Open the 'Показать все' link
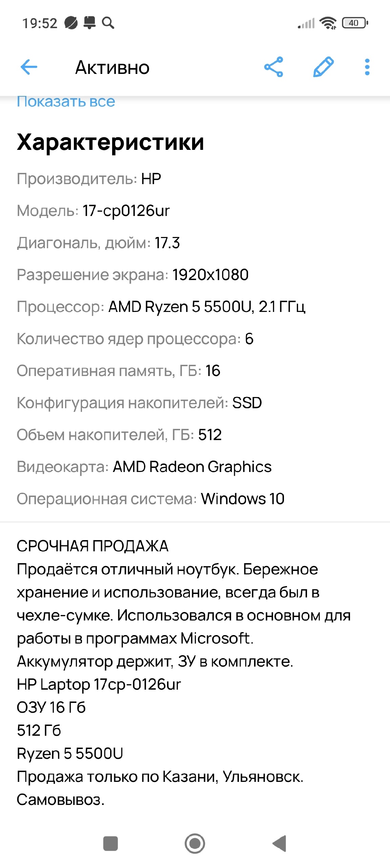 click(x=66, y=101)
